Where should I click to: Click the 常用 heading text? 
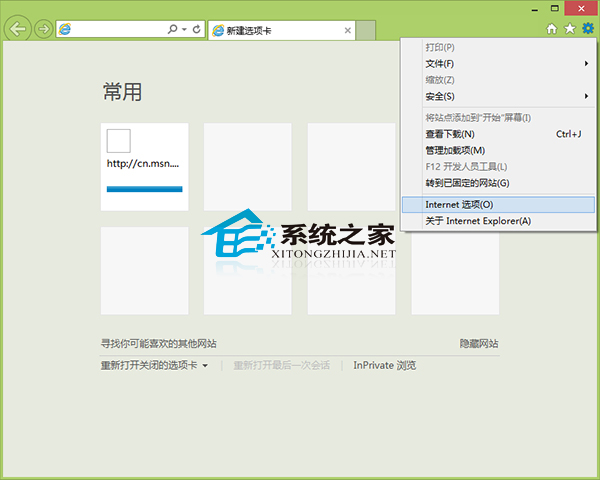coord(122,92)
